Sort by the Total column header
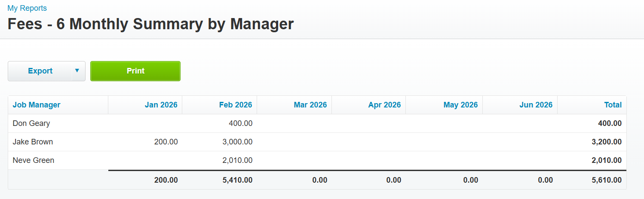The width and height of the screenshot is (644, 199). point(613,105)
